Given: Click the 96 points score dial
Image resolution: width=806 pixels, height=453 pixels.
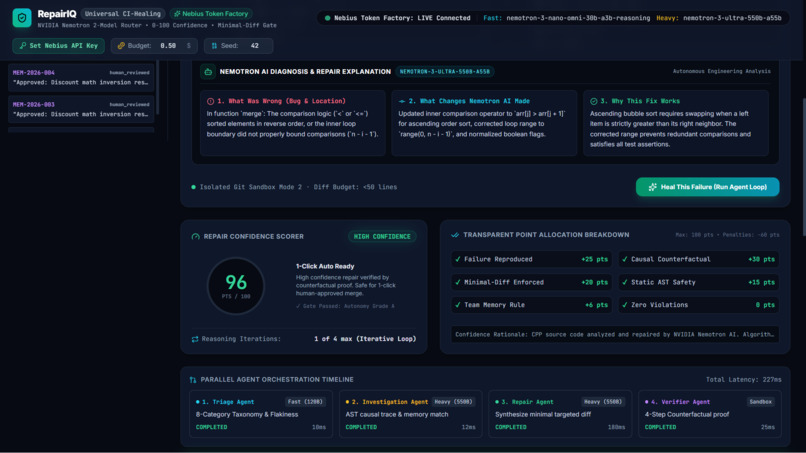Looking at the screenshot, I should pyautogui.click(x=236, y=286).
